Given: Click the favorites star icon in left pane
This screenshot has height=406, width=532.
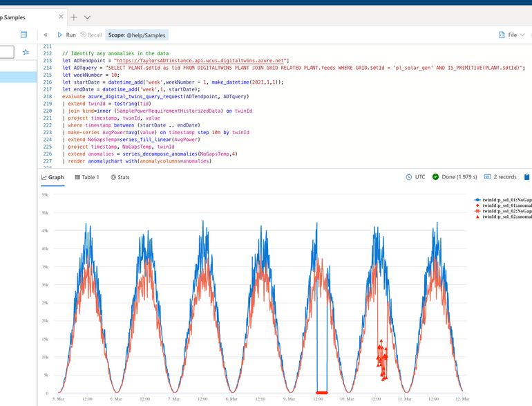Looking at the screenshot, I should point(26,52).
